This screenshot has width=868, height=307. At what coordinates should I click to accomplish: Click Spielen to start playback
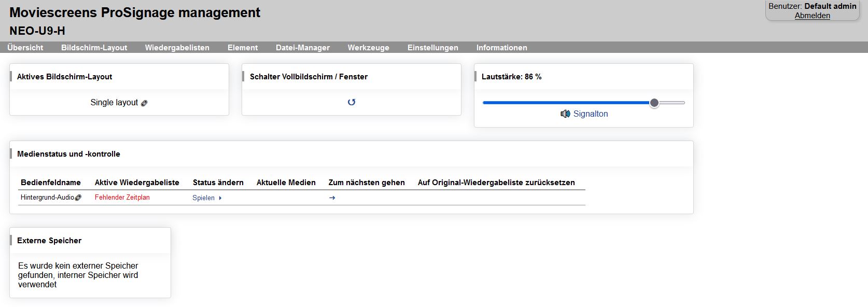[x=203, y=198]
